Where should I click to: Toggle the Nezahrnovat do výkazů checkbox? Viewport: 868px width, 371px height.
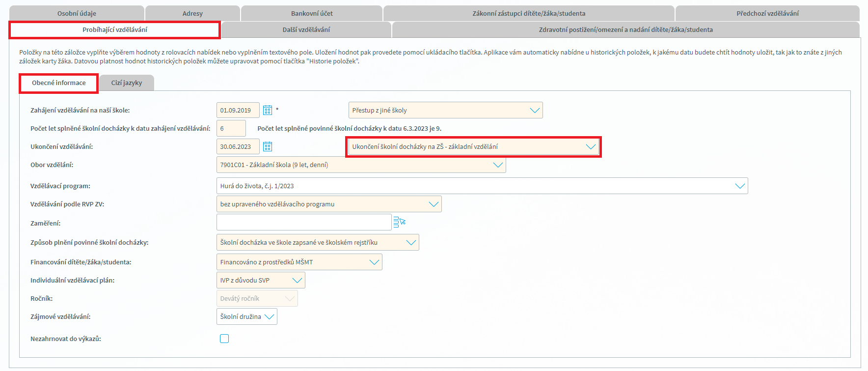point(224,339)
